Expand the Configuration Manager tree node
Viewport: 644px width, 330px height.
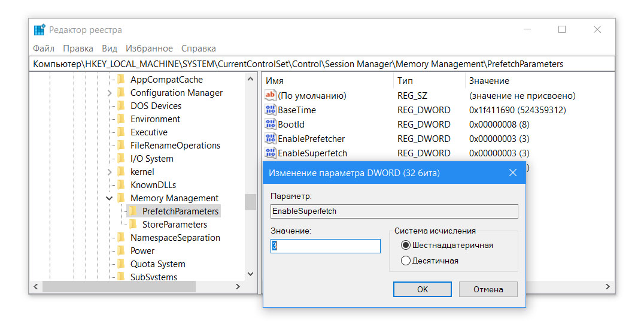pos(110,93)
